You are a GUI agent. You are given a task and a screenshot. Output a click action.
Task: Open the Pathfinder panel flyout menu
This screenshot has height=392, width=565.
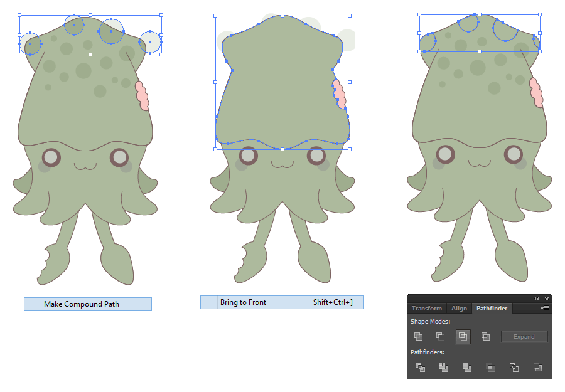545,308
